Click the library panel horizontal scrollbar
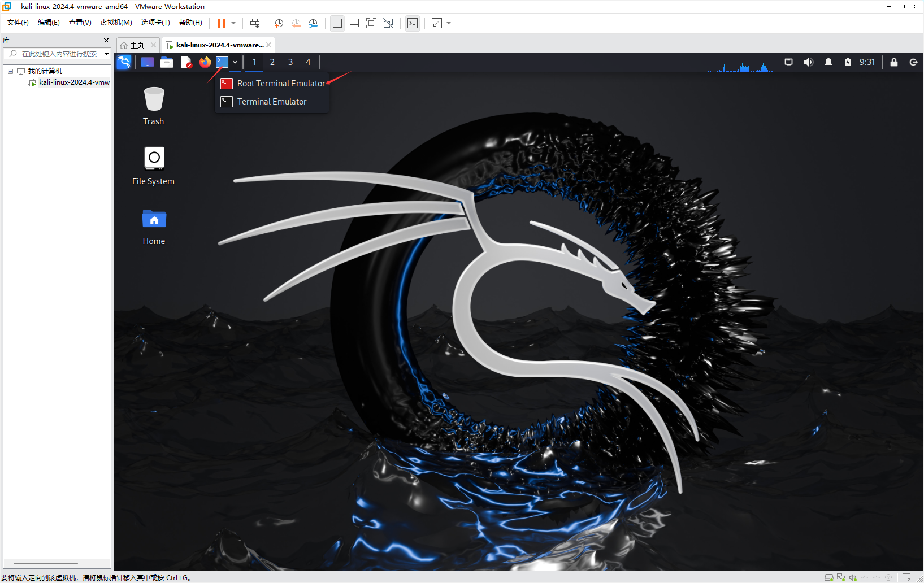The image size is (924, 583). click(x=46, y=563)
